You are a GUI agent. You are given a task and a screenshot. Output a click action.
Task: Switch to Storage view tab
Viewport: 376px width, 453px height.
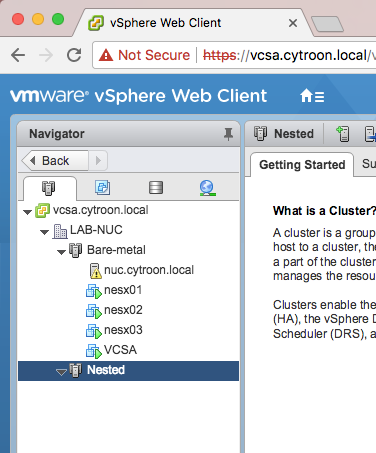pos(156,188)
